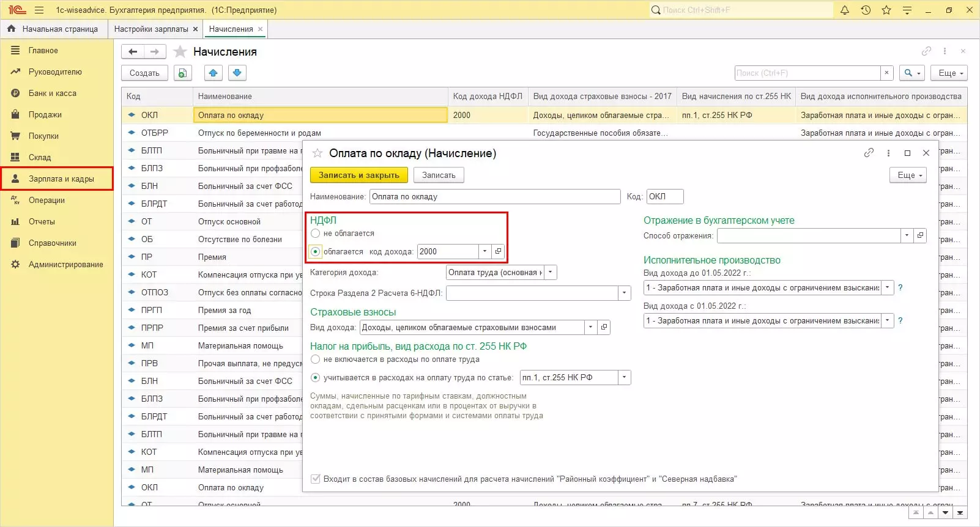
Task: Switch to Начальная страница tab
Action: pos(53,29)
